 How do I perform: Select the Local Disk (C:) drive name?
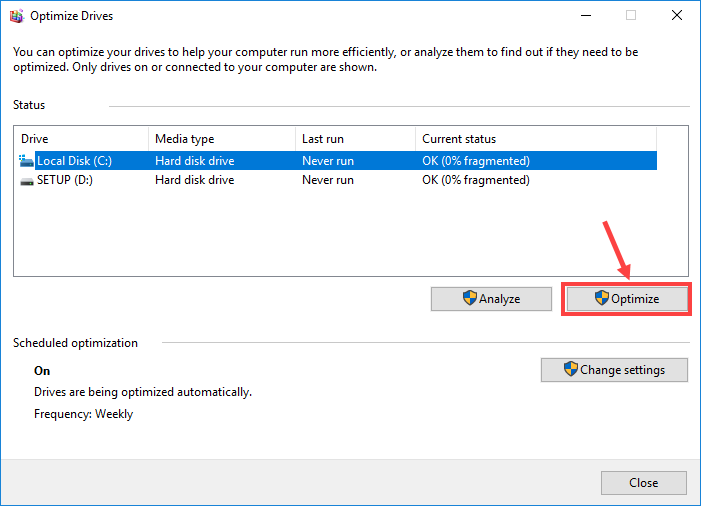click(x=73, y=160)
